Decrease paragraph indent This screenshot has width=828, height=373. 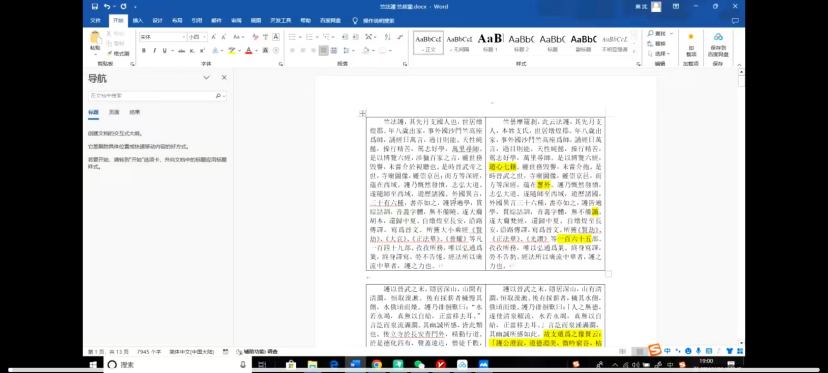(x=344, y=36)
